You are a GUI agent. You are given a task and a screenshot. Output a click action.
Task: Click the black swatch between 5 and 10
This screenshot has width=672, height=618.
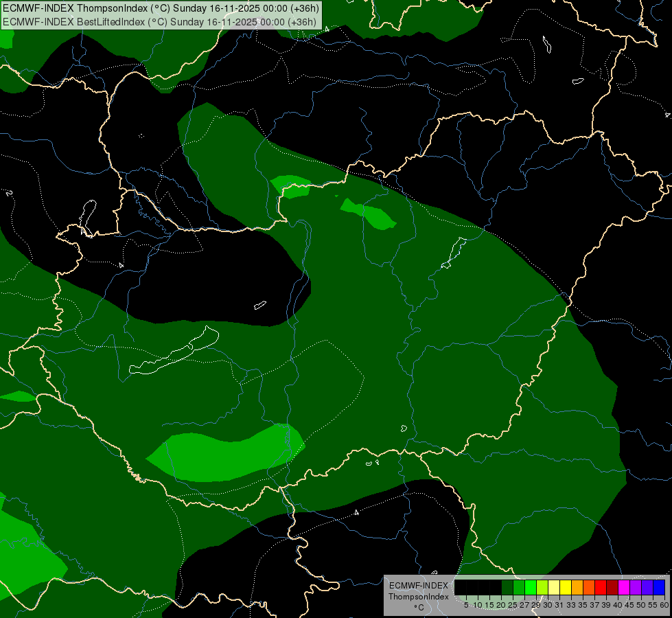point(472,588)
